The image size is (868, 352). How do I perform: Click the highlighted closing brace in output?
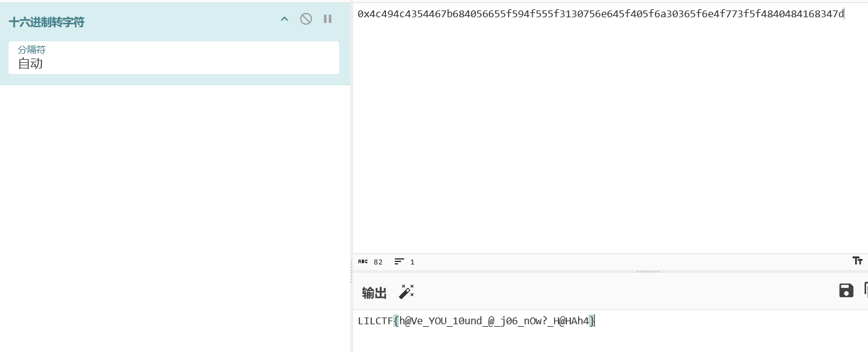(592, 321)
